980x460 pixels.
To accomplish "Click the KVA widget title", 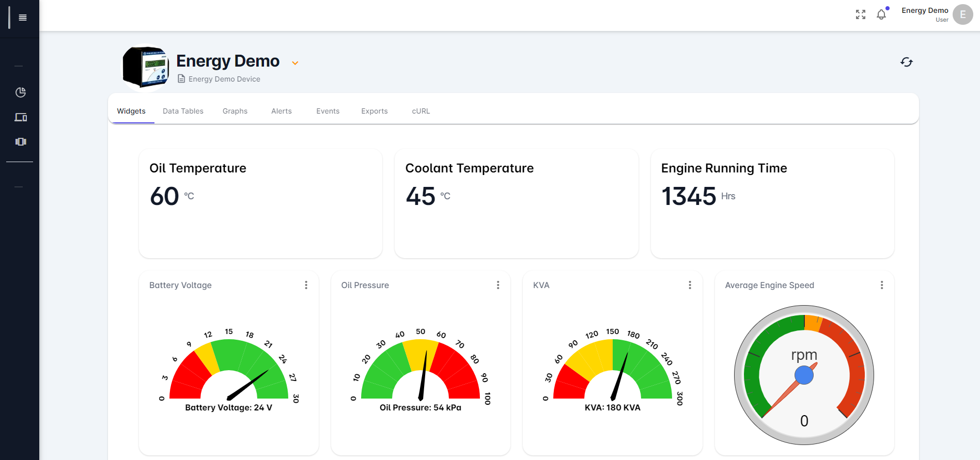I will (541, 285).
